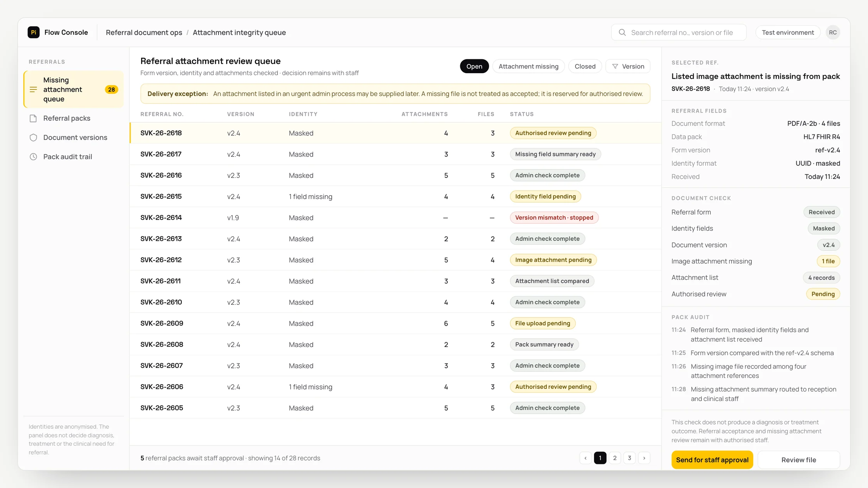
Task: Select referral row SVK-26-2617
Action: point(395,154)
